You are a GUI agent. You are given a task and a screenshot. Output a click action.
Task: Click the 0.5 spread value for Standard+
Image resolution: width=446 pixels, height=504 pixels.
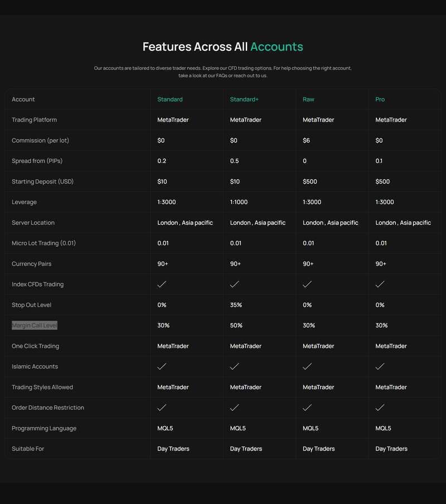(x=234, y=161)
